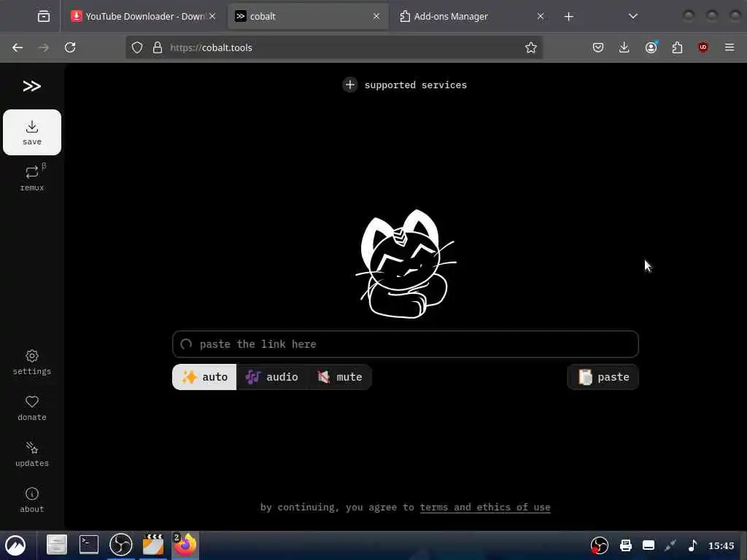Save page to Pocket
This screenshot has height=560, width=747.
click(x=598, y=47)
